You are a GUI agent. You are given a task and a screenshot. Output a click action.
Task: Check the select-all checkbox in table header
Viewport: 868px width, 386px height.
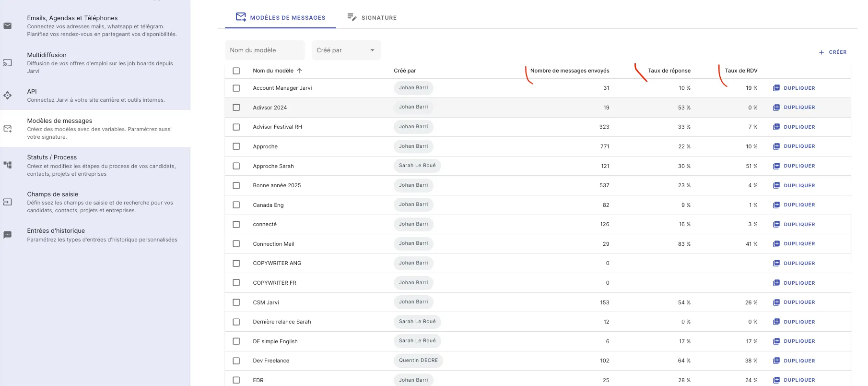coord(236,71)
